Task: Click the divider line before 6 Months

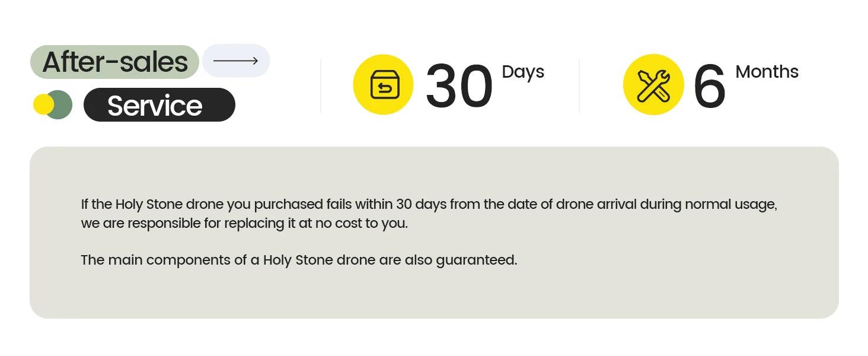Action: tap(579, 85)
